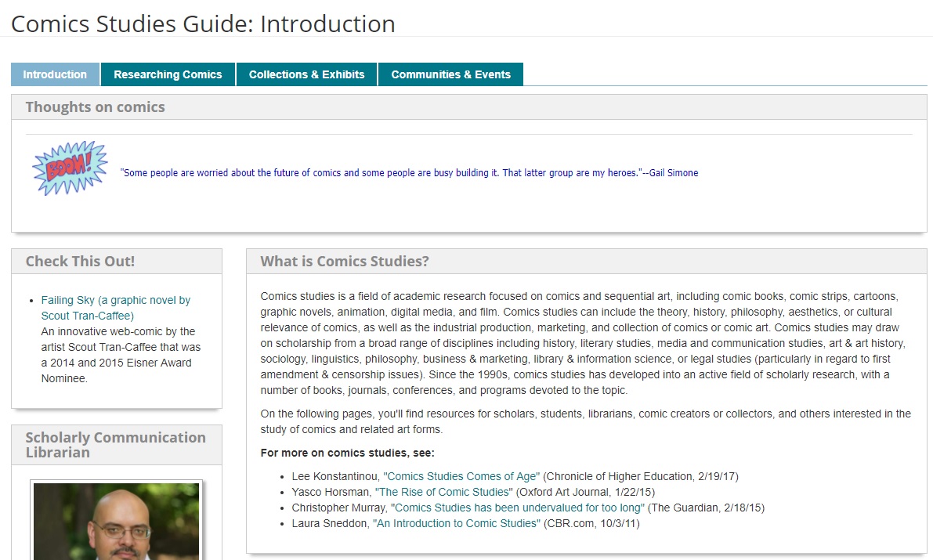Click the Gail Simone quote text
This screenshot has height=560, width=933.
(x=407, y=173)
